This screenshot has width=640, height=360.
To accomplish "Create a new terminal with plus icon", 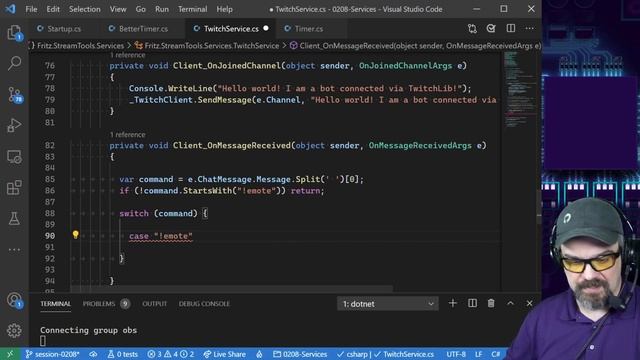I will pyautogui.click(x=453, y=303).
